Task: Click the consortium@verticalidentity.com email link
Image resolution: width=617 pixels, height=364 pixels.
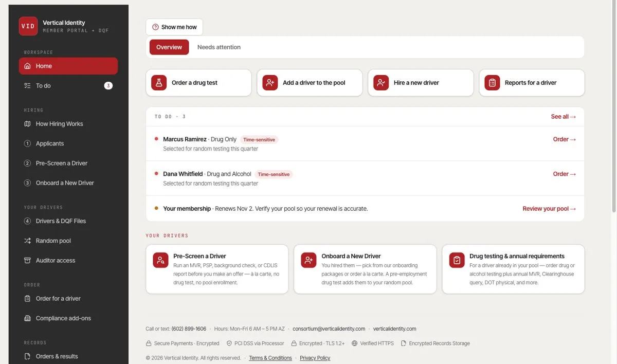Action: pyautogui.click(x=329, y=329)
